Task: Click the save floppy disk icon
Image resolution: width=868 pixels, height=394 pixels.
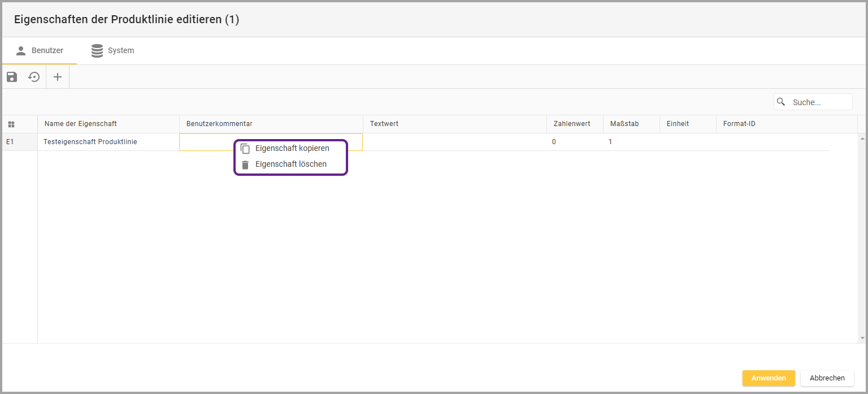Action: 12,77
